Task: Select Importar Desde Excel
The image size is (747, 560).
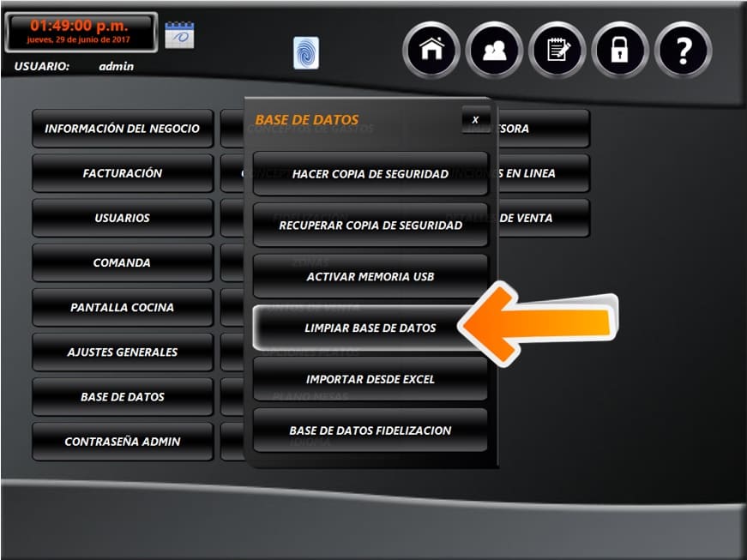Action: click(370, 379)
